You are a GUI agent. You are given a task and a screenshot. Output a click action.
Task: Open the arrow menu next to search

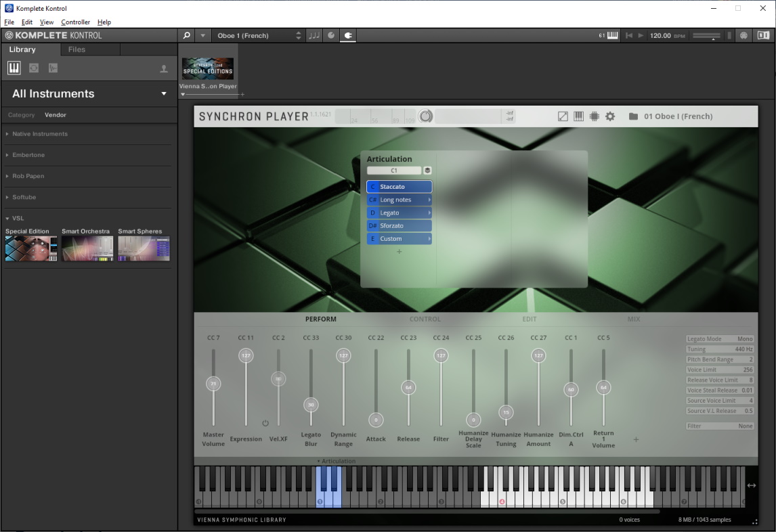(x=203, y=36)
